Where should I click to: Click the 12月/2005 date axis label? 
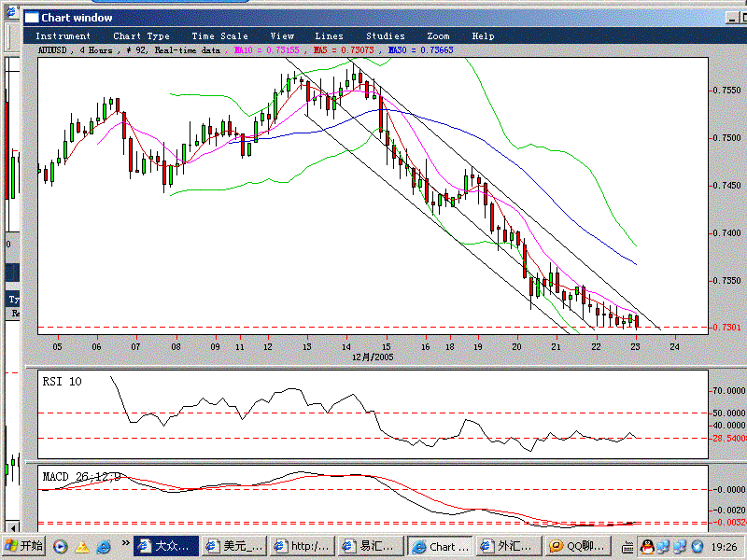(x=373, y=357)
